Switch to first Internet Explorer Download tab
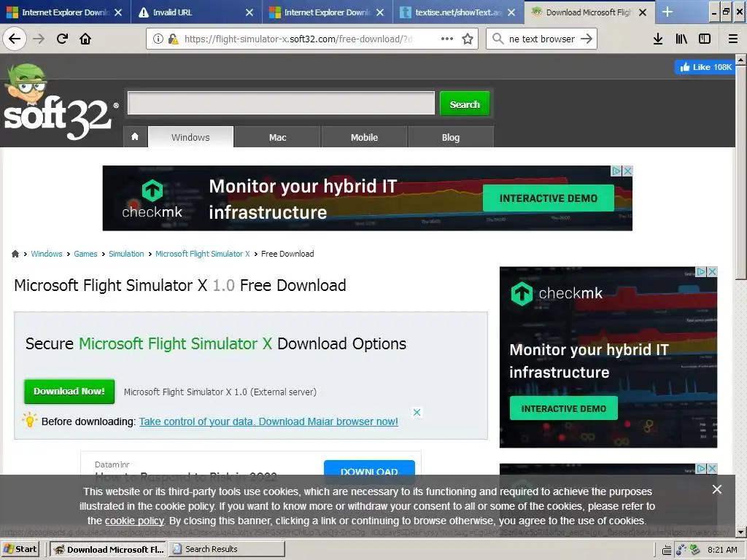The image size is (747, 560). [65, 12]
